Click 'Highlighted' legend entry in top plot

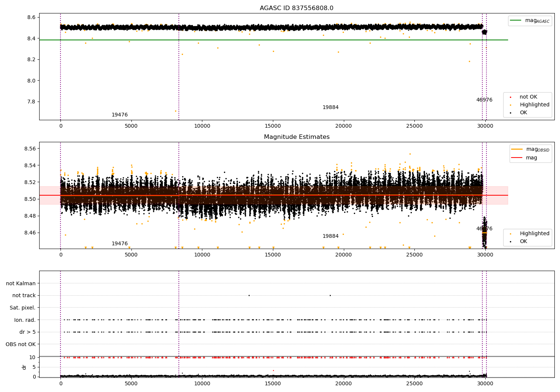pyautogui.click(x=535, y=105)
